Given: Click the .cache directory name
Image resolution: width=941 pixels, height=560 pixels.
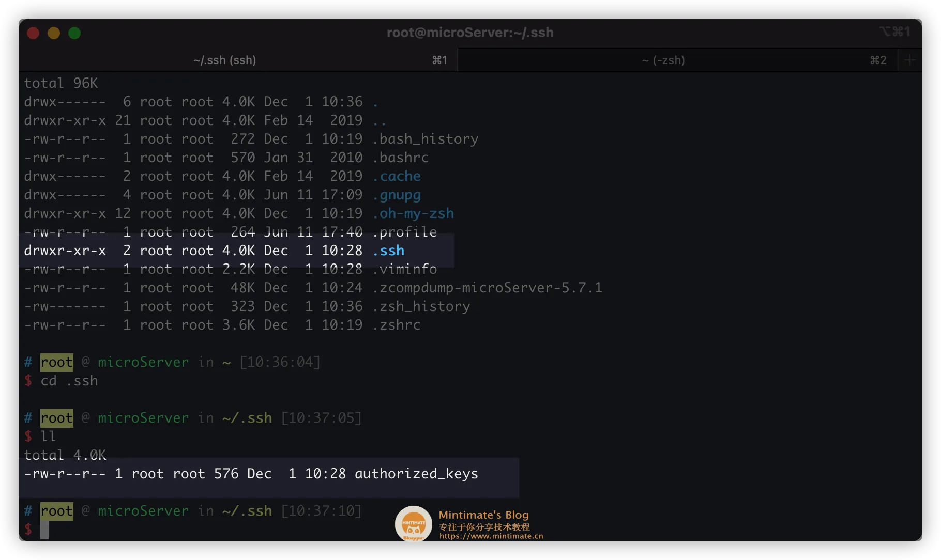Looking at the screenshot, I should click(397, 176).
